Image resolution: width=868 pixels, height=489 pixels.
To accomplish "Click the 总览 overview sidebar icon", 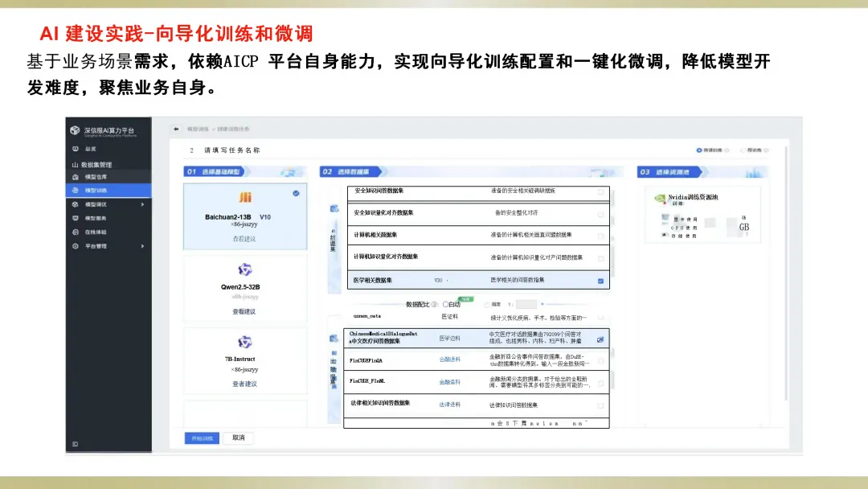I will click(x=76, y=149).
